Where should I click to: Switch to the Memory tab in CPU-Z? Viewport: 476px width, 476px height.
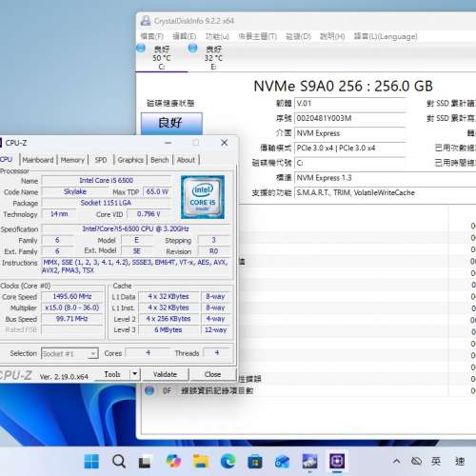(x=72, y=160)
